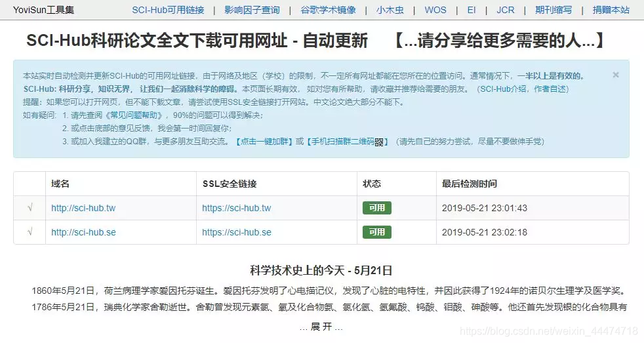
Task: Click the 状态 column header
Action: tap(372, 184)
